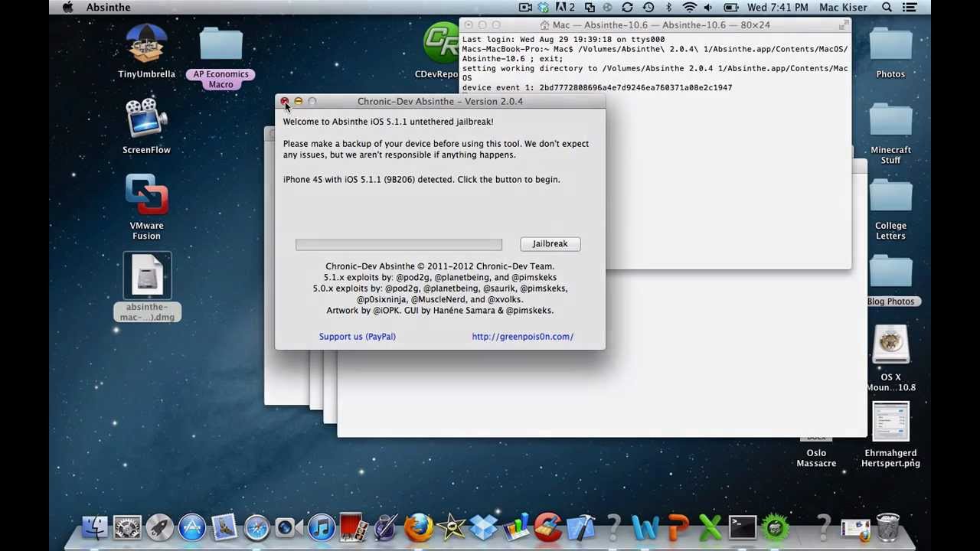Image resolution: width=980 pixels, height=551 pixels.
Task: Open the Trash in the Dock
Action: click(x=887, y=527)
